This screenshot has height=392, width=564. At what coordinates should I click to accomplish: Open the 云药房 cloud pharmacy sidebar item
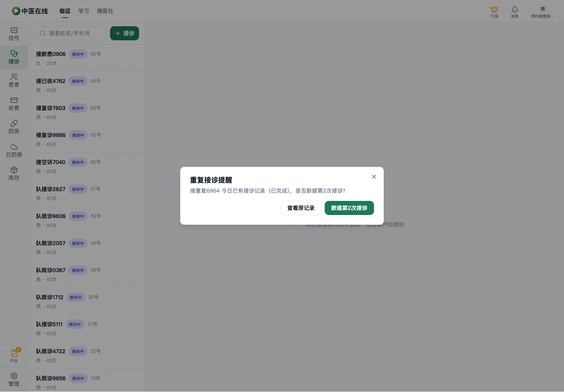click(x=14, y=151)
